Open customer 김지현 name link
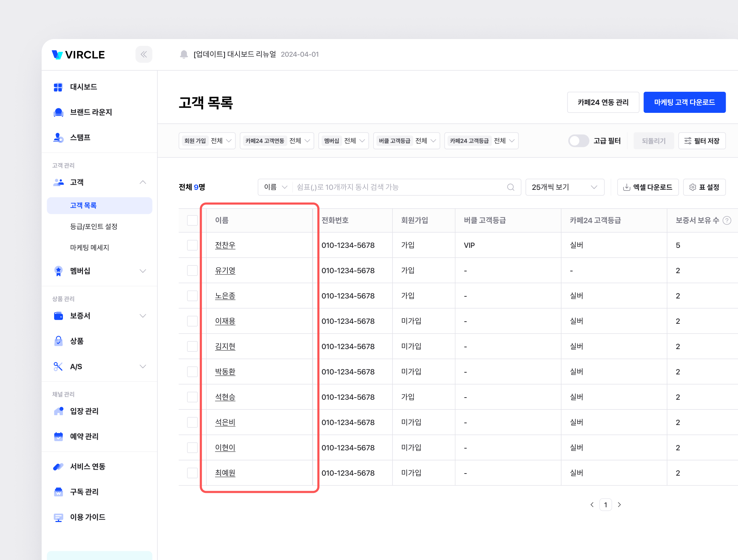Image resolution: width=738 pixels, height=560 pixels. (225, 346)
